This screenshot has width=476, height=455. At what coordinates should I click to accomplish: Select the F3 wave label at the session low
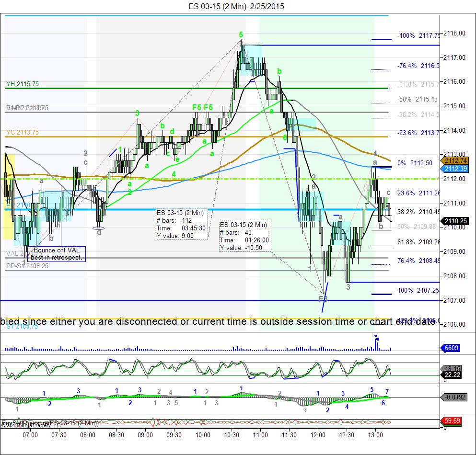pyautogui.click(x=323, y=299)
